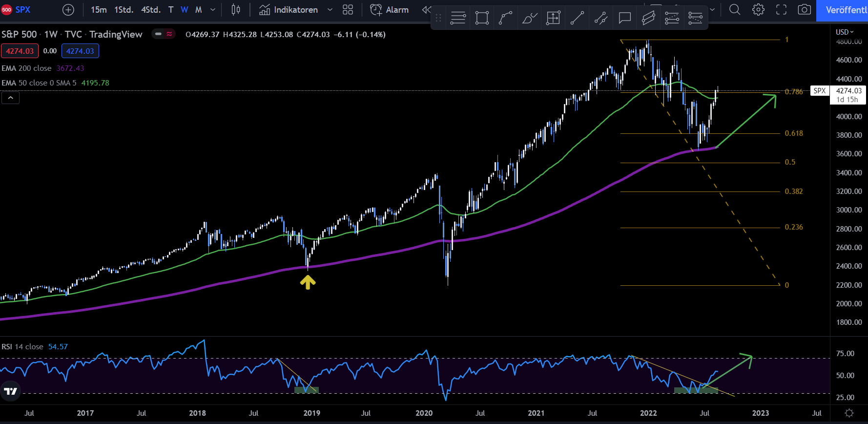Screen dimensions: 868x424
Task: Click the EMA 50 value 4195.78
Action: click(95, 83)
